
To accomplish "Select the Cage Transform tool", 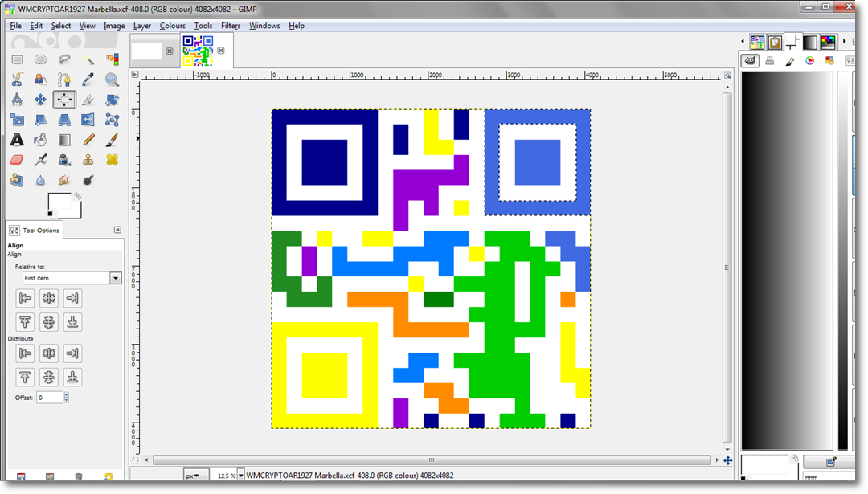I will coord(112,120).
